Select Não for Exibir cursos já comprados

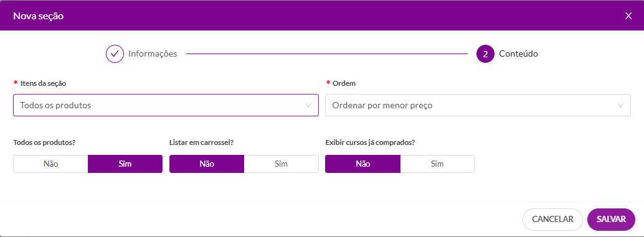coord(362,164)
